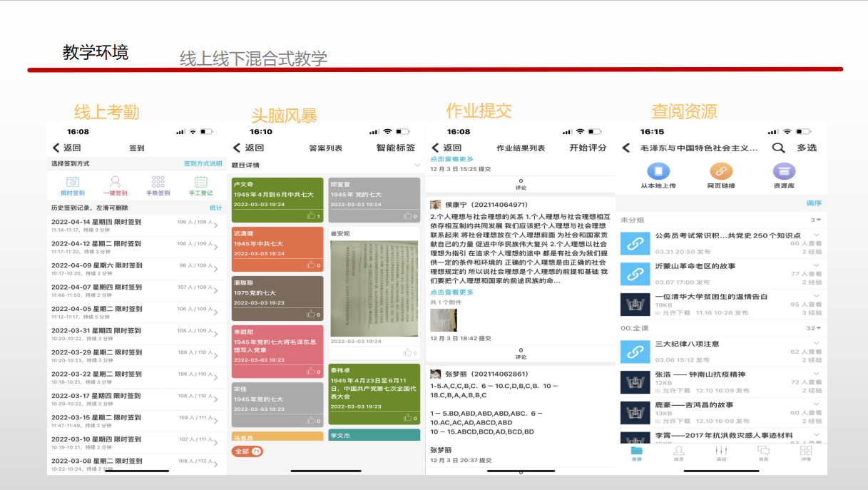The height and width of the screenshot is (490, 868).
Task: Select the 一键签到 one-tap check-in icon
Action: click(115, 183)
